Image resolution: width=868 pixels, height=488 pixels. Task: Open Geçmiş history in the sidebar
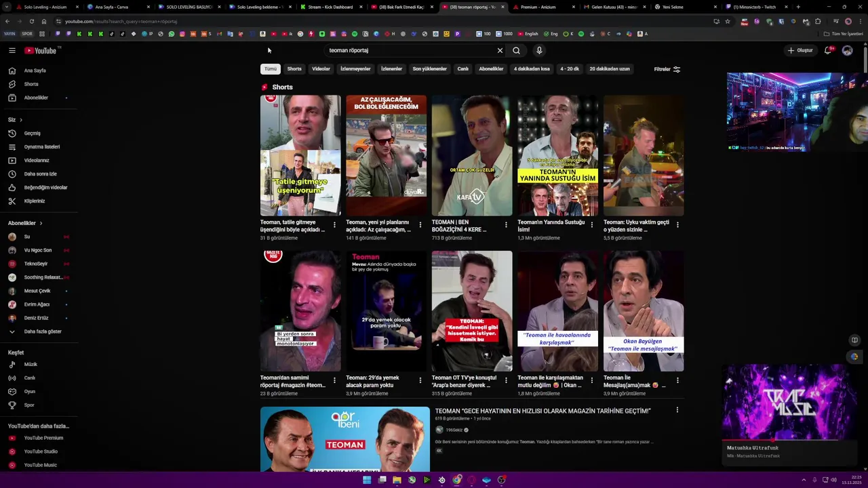(33, 134)
